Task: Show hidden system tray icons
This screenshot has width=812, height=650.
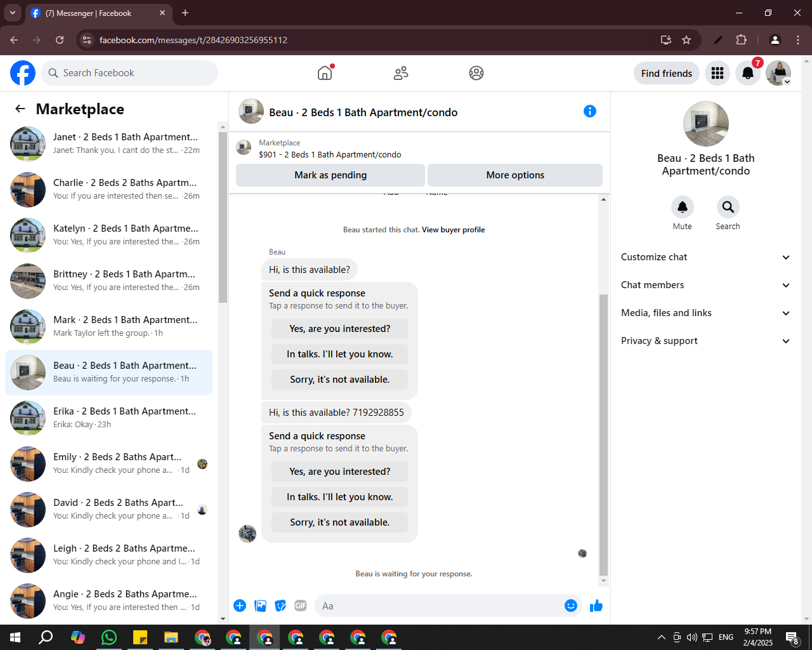Action: pos(661,637)
